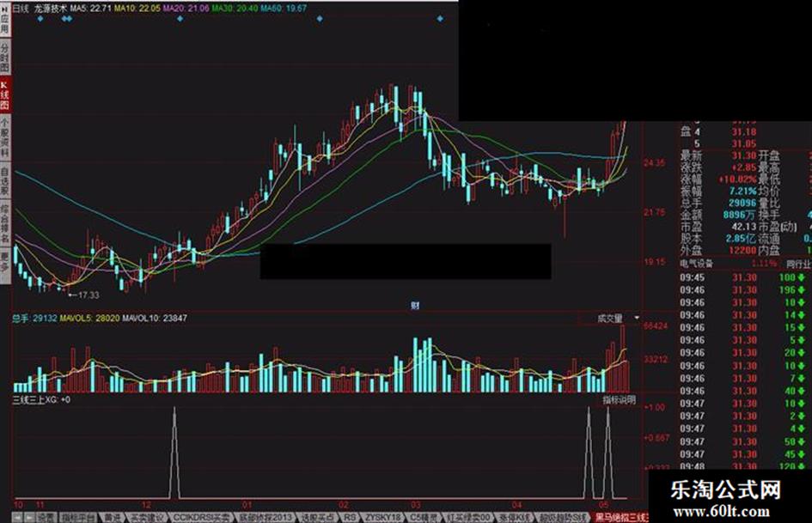The height and width of the screenshot is (523, 812).
Task: Open 自选股 sidebar tab
Action: pyautogui.click(x=4, y=180)
